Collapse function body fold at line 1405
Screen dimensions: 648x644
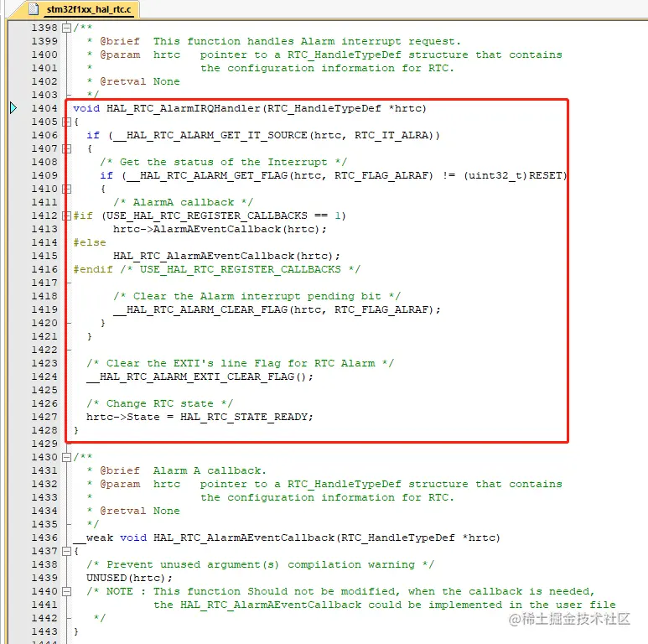tap(66, 122)
